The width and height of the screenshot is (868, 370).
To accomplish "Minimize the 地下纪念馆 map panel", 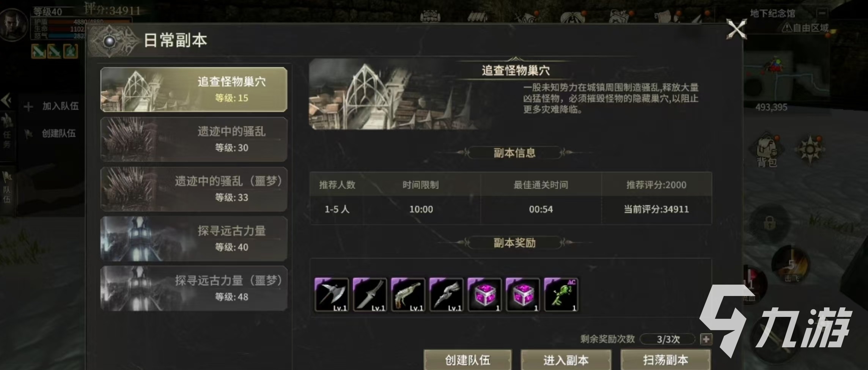I will coord(822,13).
